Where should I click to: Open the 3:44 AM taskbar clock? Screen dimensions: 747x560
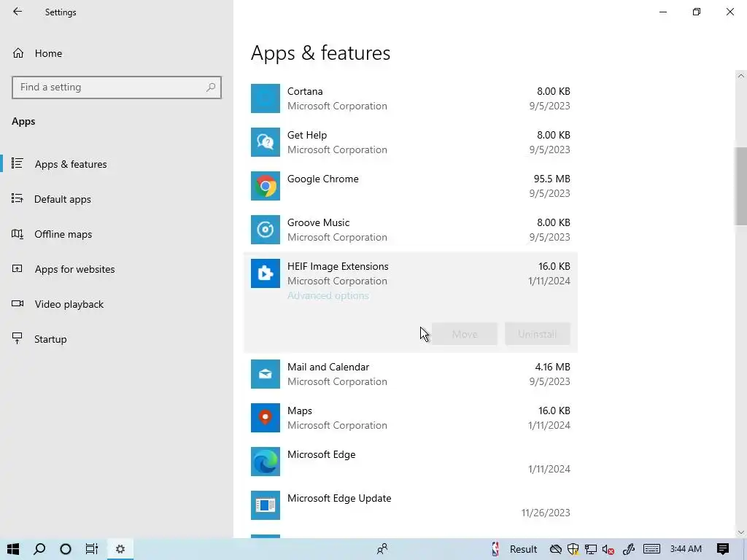tap(686, 549)
